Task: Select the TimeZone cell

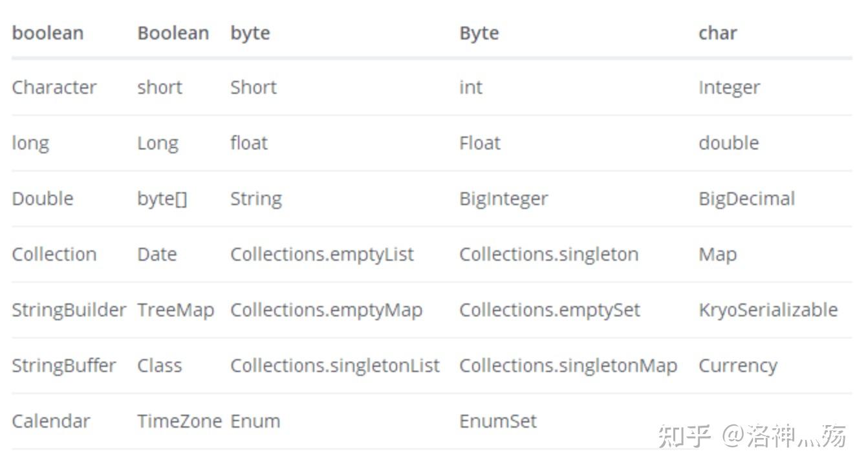Action: tap(179, 421)
